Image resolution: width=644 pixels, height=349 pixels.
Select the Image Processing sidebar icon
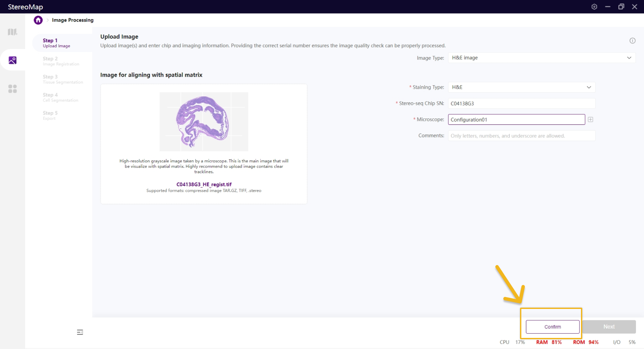[12, 60]
